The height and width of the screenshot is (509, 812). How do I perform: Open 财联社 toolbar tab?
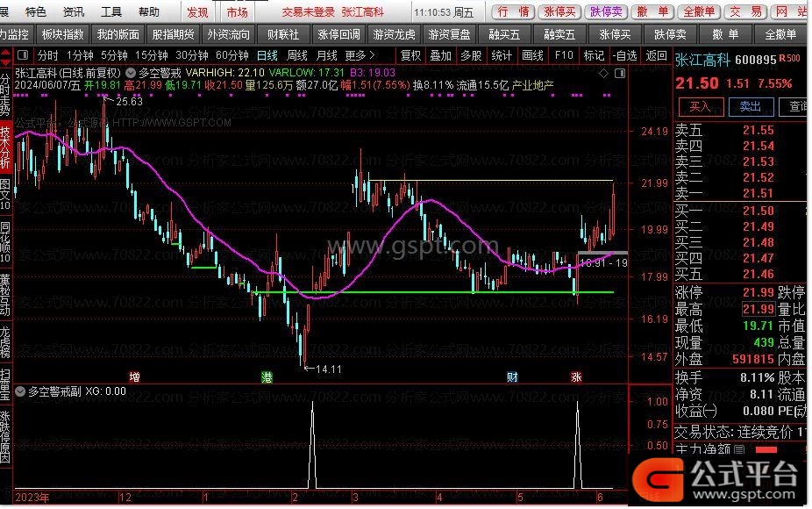click(x=283, y=35)
